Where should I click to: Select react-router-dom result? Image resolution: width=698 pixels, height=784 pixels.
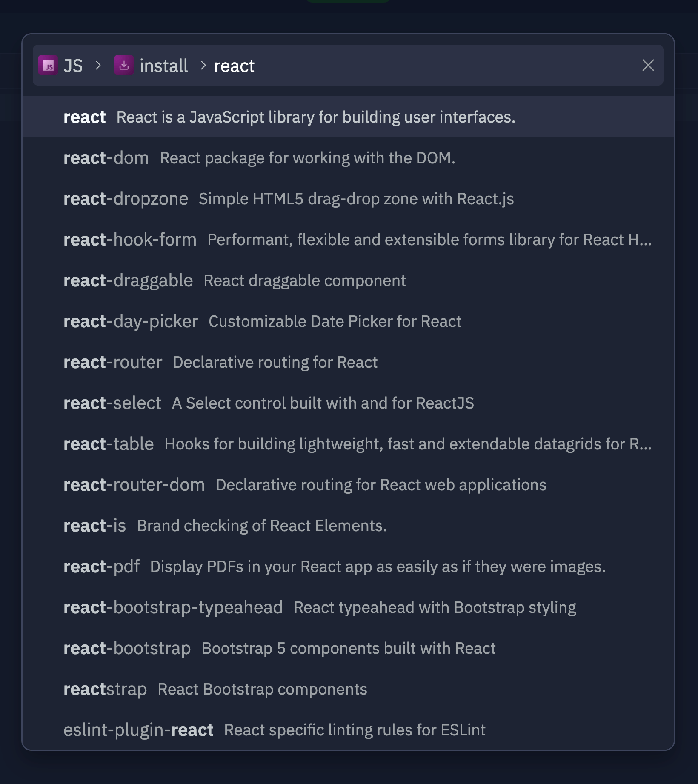[348, 484]
